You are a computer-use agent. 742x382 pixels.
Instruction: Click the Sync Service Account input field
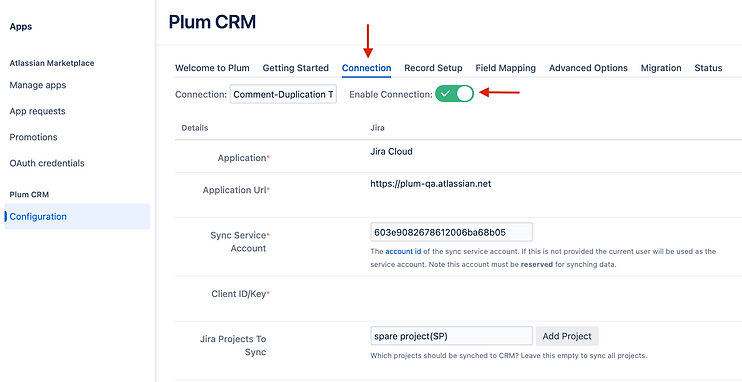point(451,232)
